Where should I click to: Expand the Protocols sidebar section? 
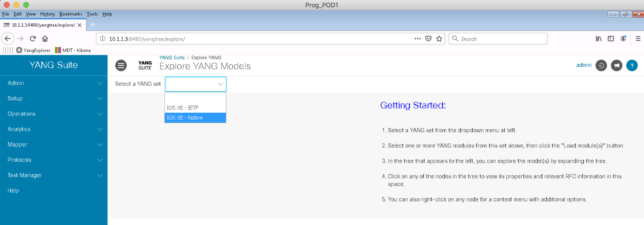point(54,160)
